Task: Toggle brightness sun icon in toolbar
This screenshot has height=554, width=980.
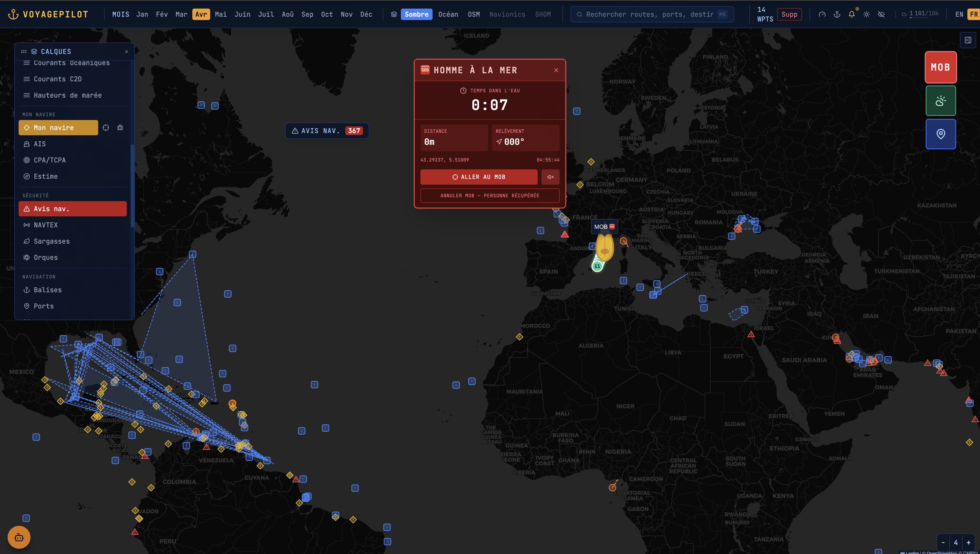Action: pos(866,15)
